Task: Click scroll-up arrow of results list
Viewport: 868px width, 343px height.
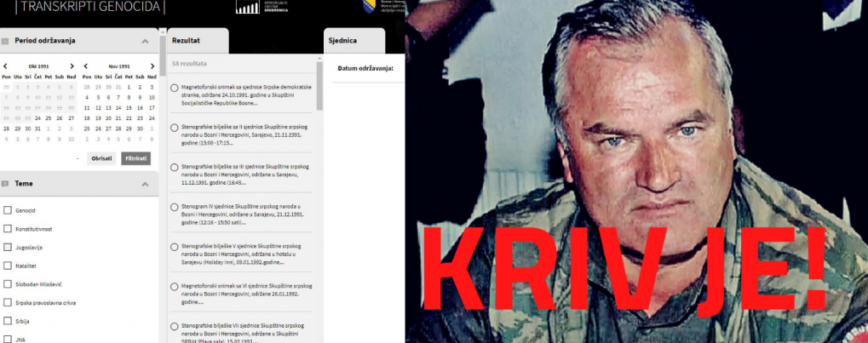Action: [319, 58]
